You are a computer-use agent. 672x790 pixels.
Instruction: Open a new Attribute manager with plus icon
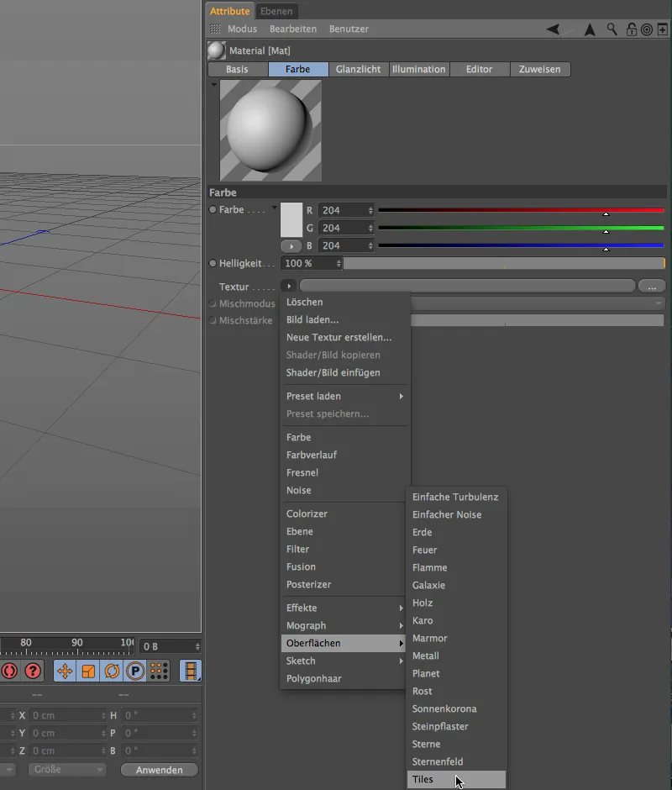[x=663, y=29]
